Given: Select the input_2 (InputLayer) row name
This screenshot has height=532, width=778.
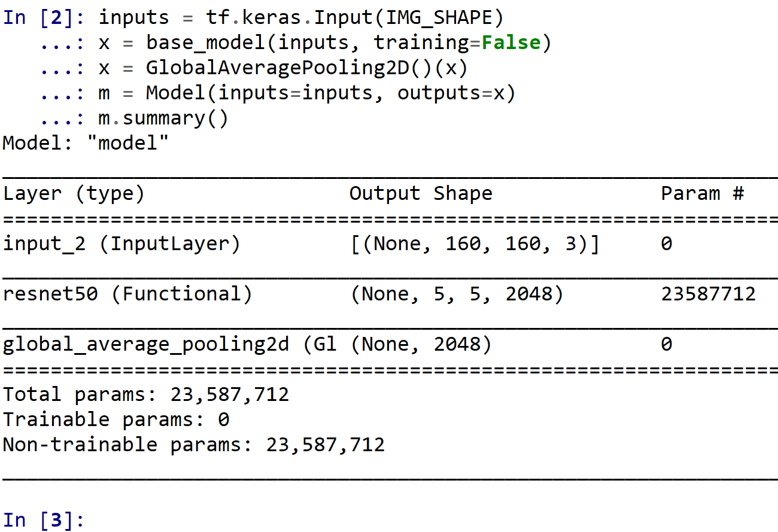Looking at the screenshot, I should (121, 244).
